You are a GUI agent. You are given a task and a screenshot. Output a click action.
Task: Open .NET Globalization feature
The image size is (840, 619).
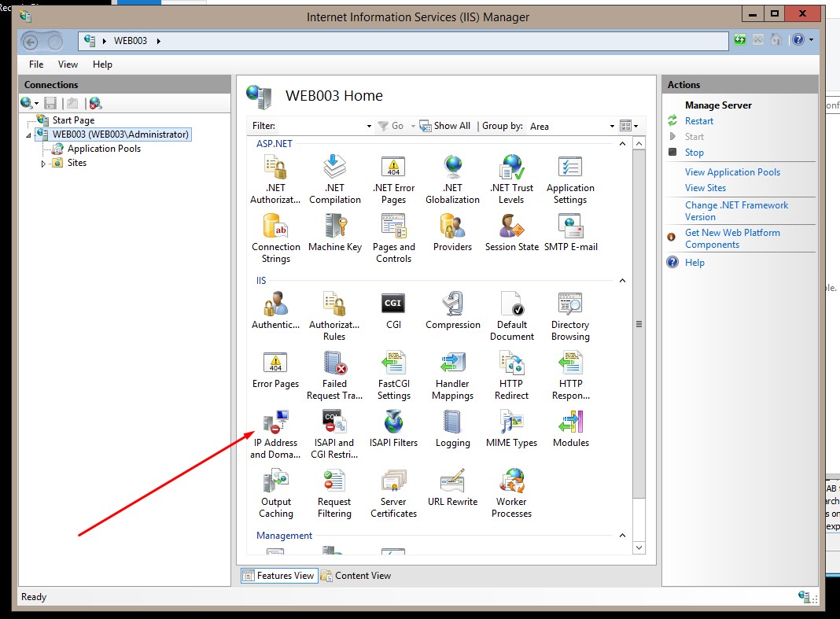tap(453, 179)
